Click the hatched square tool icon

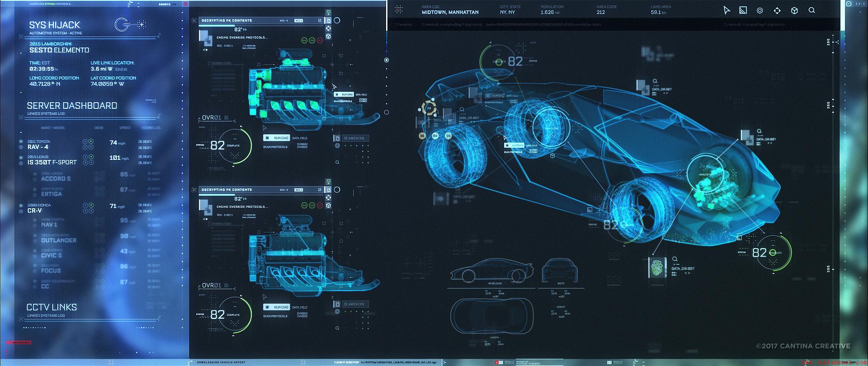coord(743,10)
